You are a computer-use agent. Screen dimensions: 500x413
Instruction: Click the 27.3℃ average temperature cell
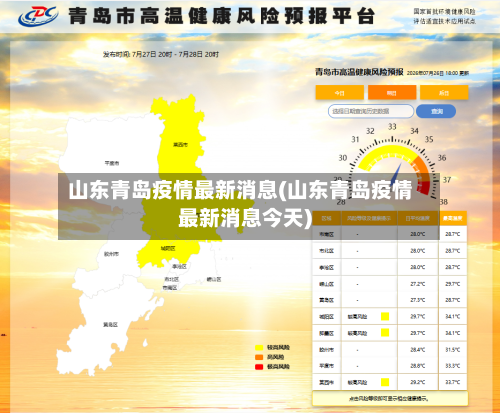coord(418,300)
